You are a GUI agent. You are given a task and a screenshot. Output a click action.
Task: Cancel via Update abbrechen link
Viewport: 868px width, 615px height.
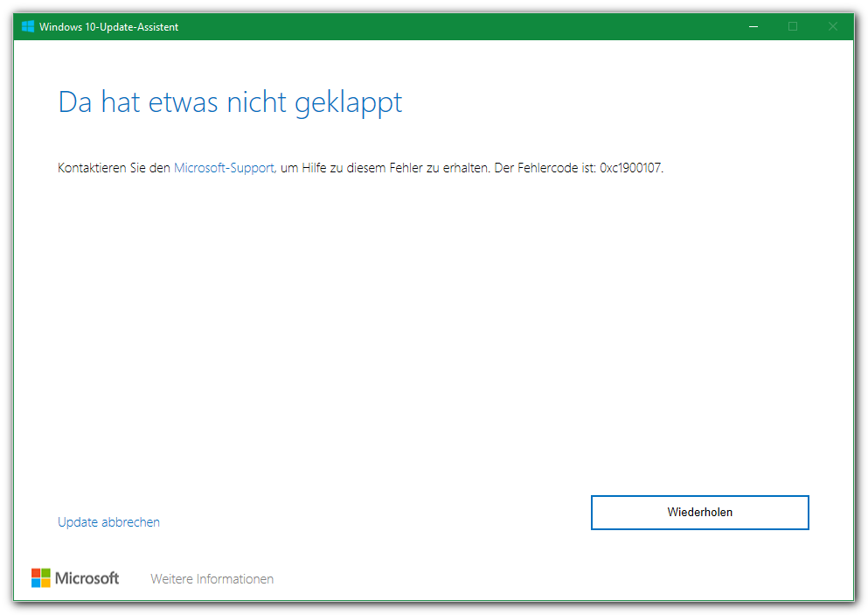tap(108, 522)
